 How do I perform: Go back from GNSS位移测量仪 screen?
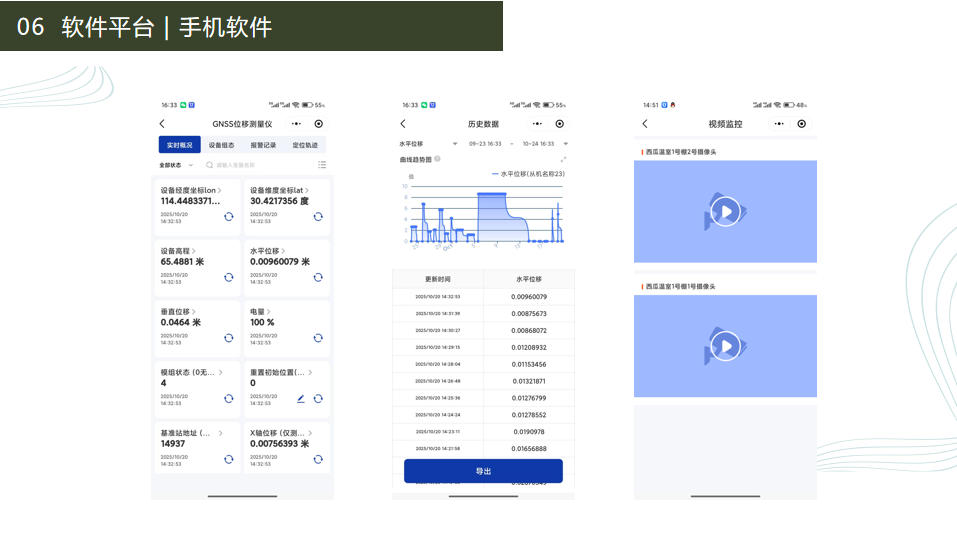pyautogui.click(x=162, y=124)
